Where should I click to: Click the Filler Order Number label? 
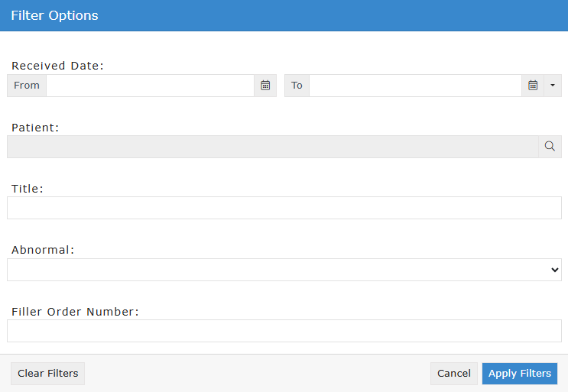point(75,311)
